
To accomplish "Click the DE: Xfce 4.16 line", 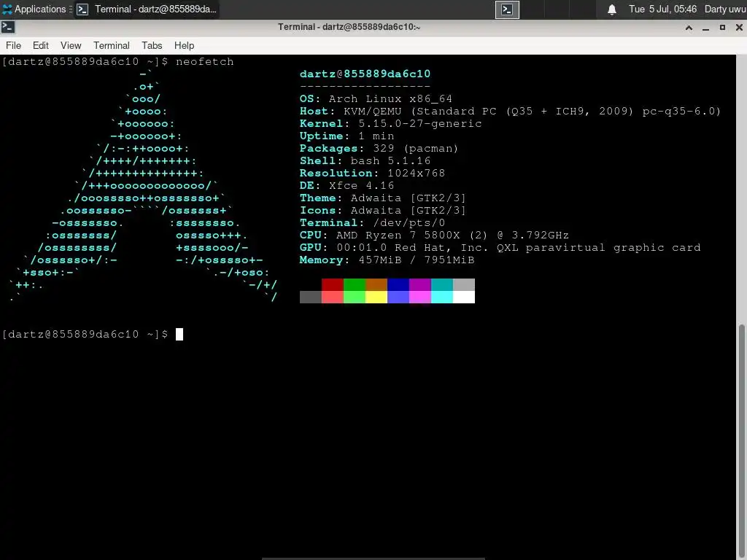I will click(x=347, y=185).
